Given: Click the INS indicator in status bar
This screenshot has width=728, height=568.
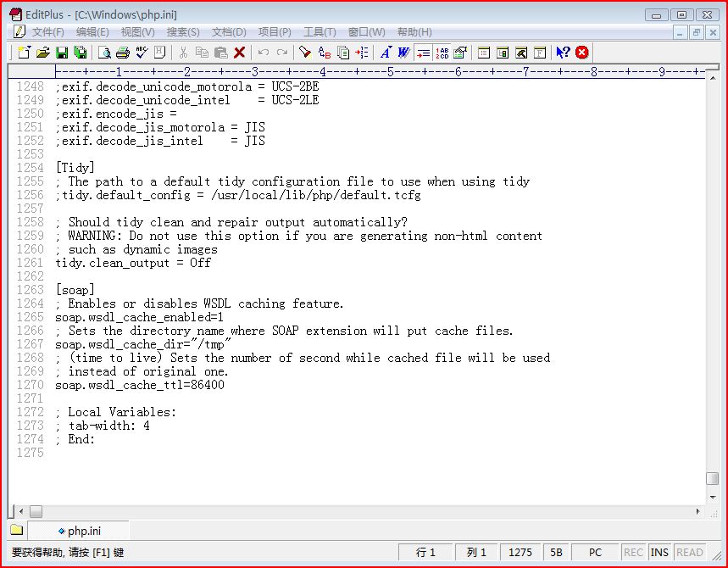Looking at the screenshot, I should tap(659, 552).
